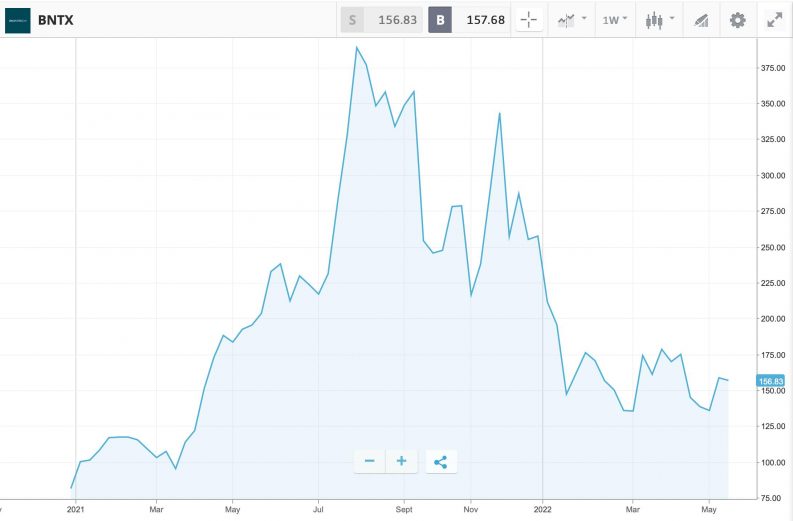Select the drawing tools icon

[x=701, y=20]
